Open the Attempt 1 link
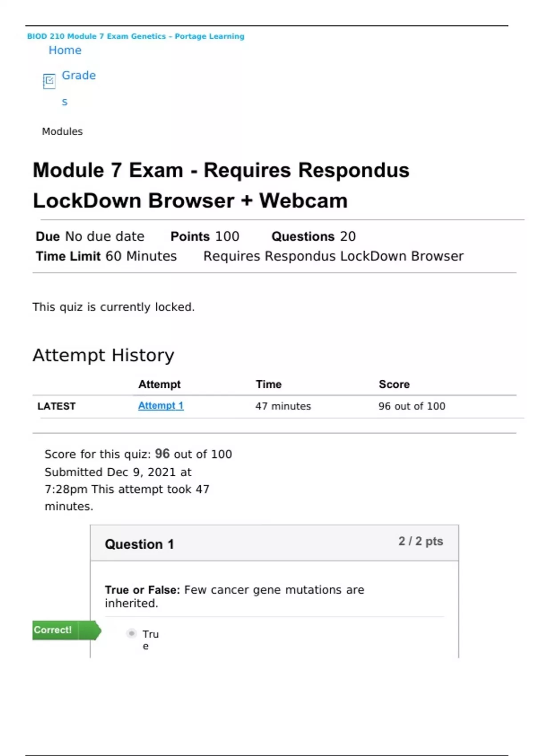Screen dimensions: 534x756 [161, 406]
